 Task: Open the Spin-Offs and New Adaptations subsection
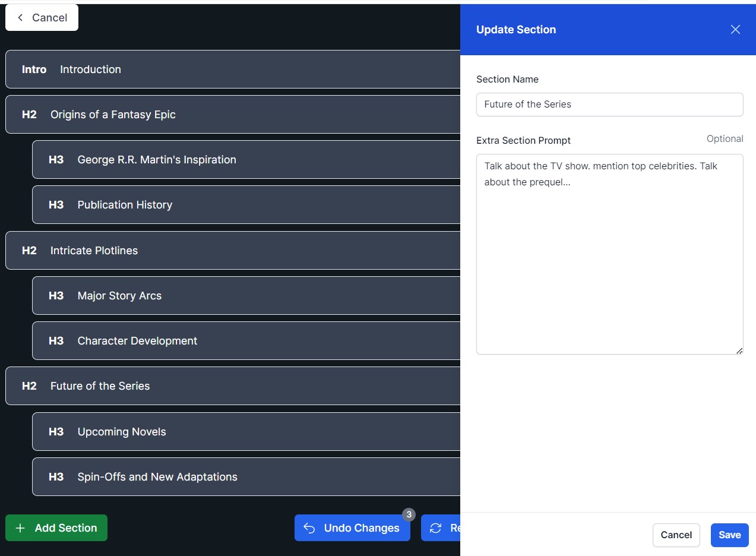tap(157, 476)
